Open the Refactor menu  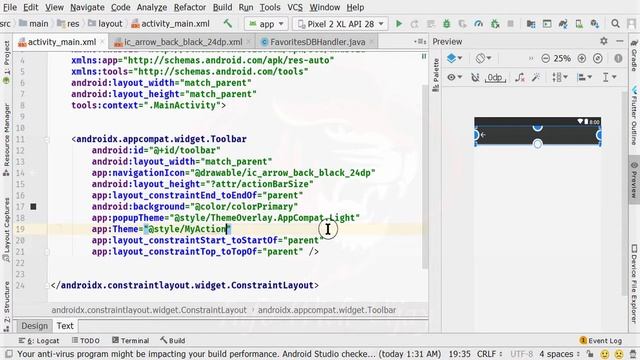pos(189,7)
